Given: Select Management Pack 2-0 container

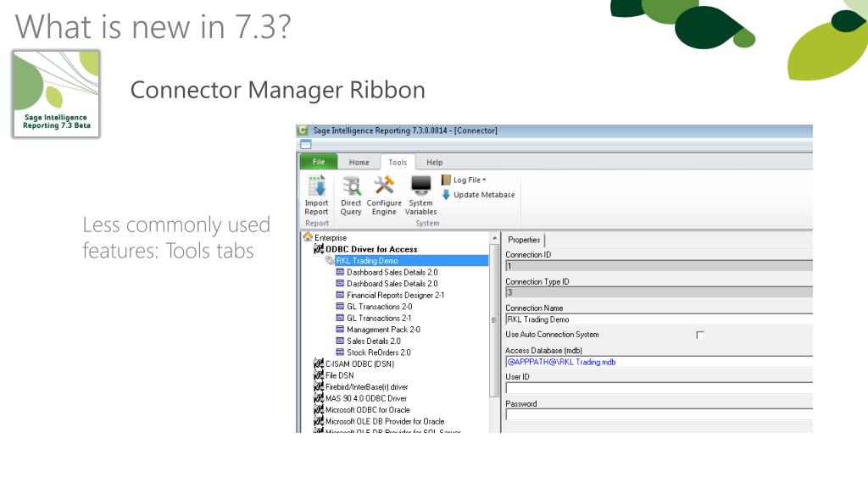Looking at the screenshot, I should (383, 330).
